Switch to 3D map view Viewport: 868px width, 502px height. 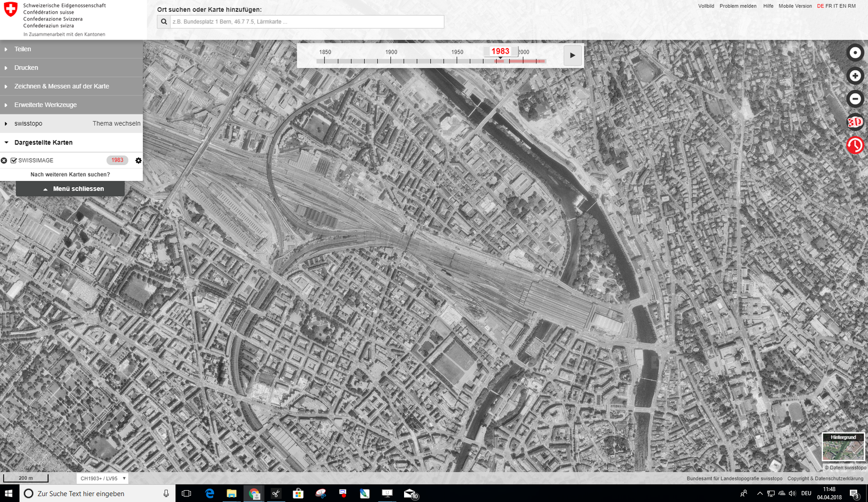(x=855, y=122)
